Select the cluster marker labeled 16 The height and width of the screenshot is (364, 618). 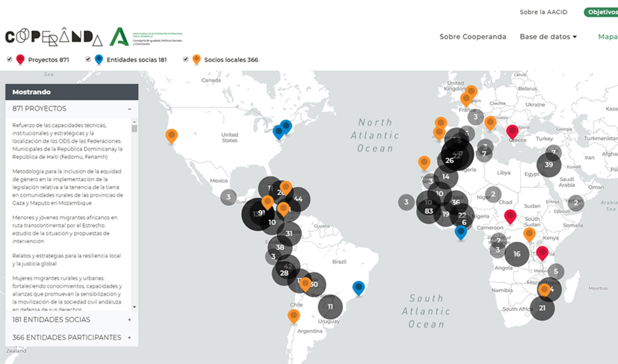click(x=516, y=254)
